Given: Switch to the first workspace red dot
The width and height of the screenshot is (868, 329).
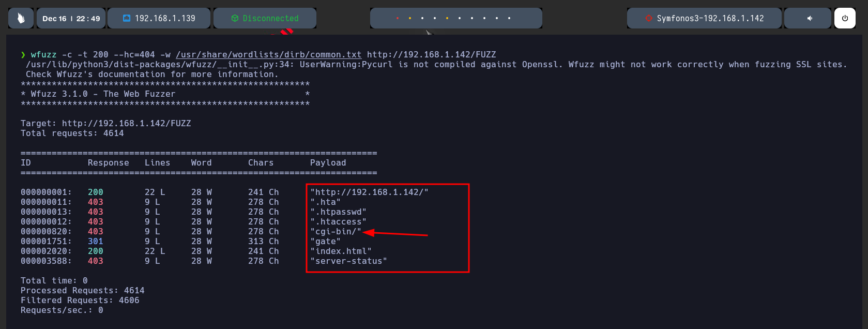Looking at the screenshot, I should (398, 18).
